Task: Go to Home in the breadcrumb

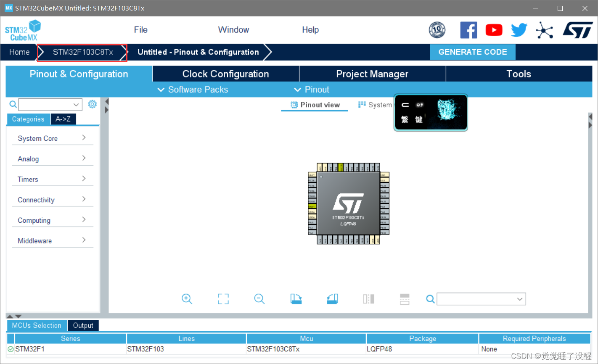Action: 19,52
